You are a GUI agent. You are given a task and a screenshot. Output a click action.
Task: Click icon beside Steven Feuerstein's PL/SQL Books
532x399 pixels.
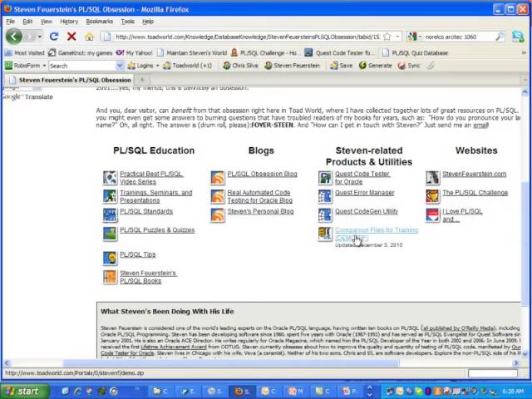click(x=110, y=277)
